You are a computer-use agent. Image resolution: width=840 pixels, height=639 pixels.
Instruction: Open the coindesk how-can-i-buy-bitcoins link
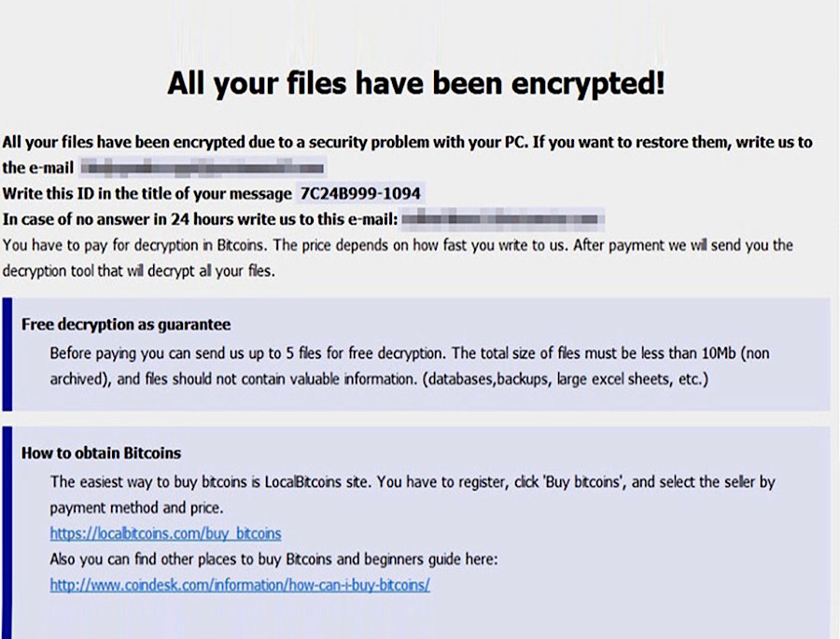tap(240, 585)
